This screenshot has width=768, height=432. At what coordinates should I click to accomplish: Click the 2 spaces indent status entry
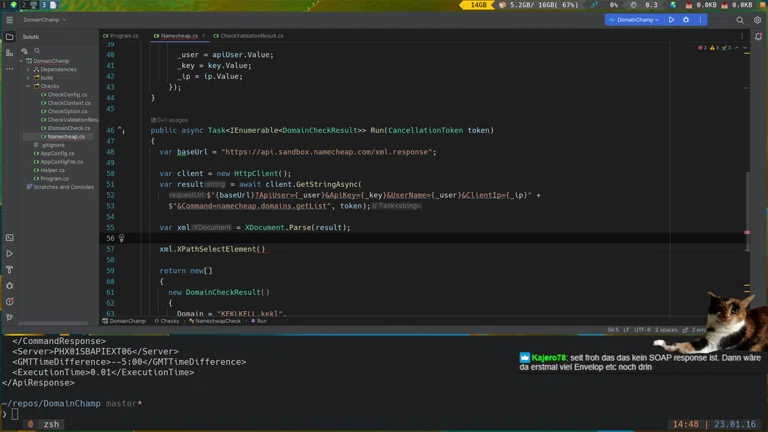tap(666, 330)
